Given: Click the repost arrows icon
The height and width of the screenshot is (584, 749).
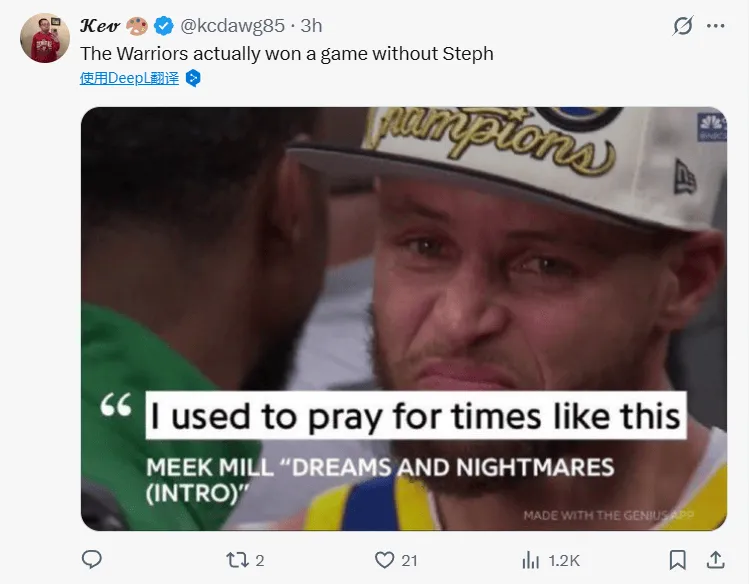Looking at the screenshot, I should (x=237, y=560).
